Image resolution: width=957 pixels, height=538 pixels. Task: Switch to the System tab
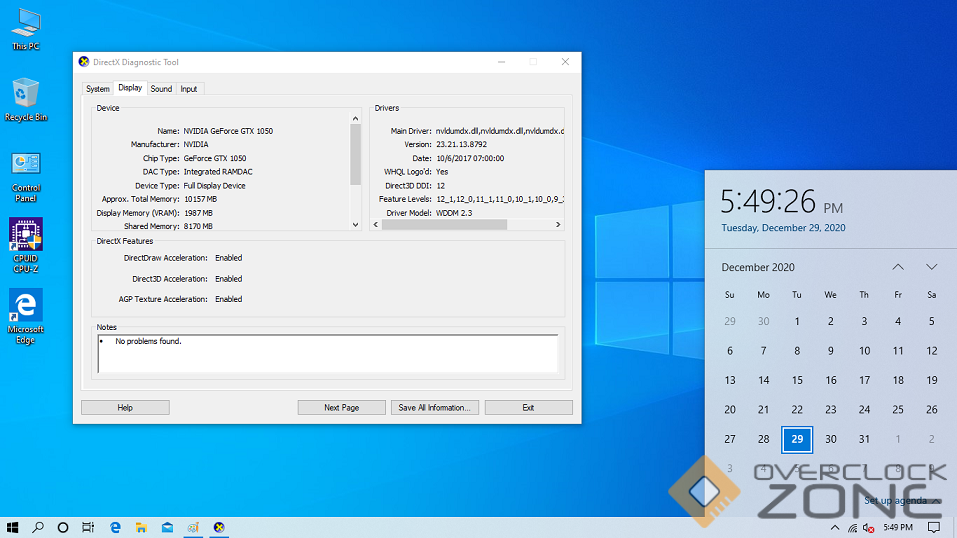click(x=98, y=89)
